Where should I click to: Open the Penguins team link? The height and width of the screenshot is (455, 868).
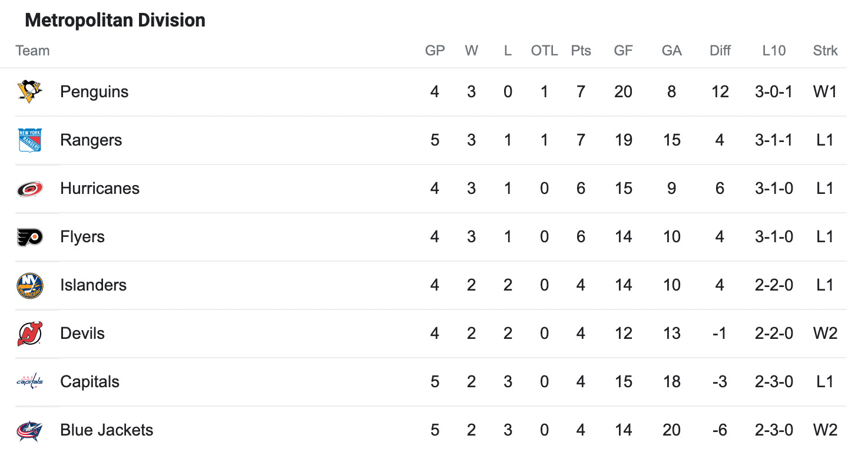(94, 92)
